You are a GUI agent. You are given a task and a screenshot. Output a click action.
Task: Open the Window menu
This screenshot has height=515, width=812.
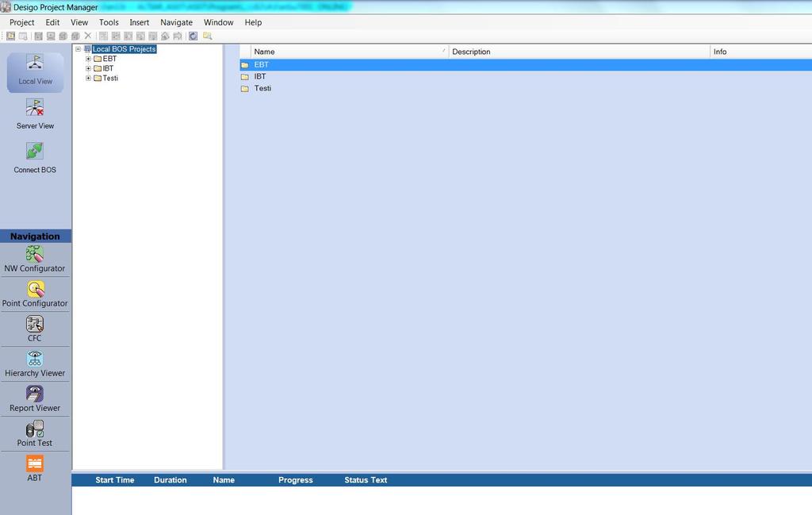(219, 22)
